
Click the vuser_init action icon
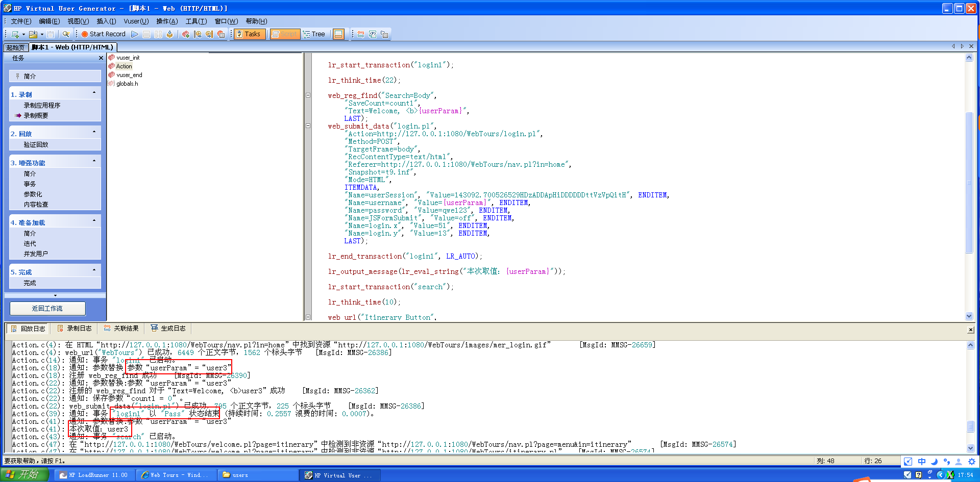pos(112,58)
